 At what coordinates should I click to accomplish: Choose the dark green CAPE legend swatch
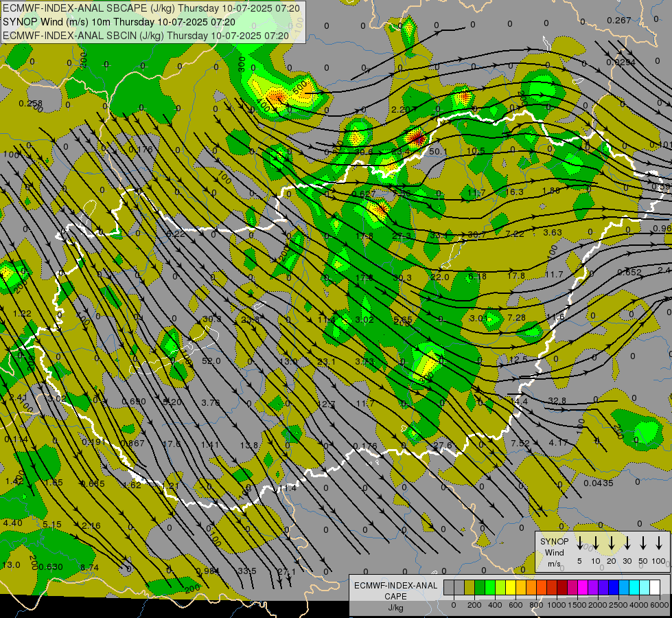tap(480, 588)
